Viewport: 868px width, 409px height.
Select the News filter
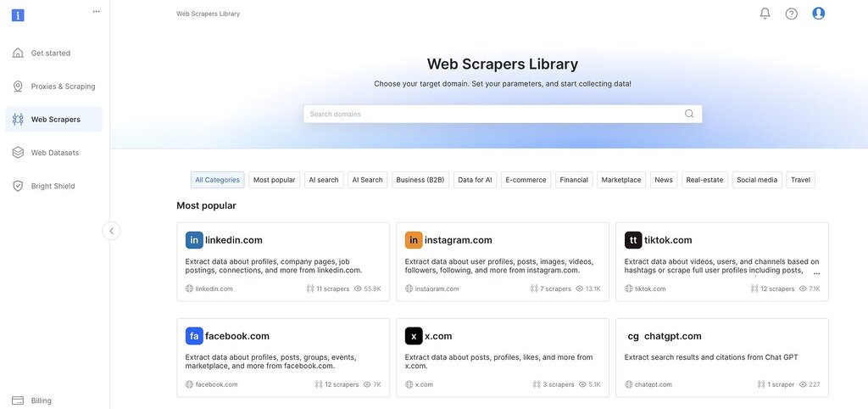[664, 180]
